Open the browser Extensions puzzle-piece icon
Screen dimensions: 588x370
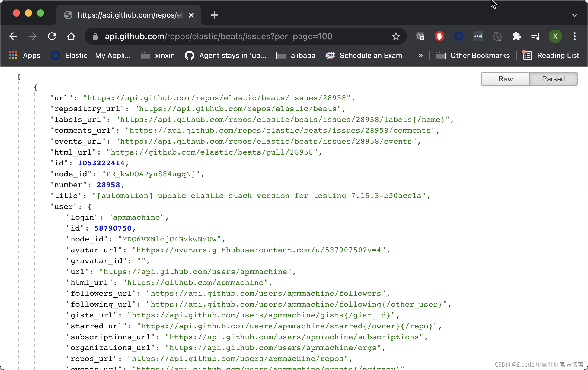point(516,36)
